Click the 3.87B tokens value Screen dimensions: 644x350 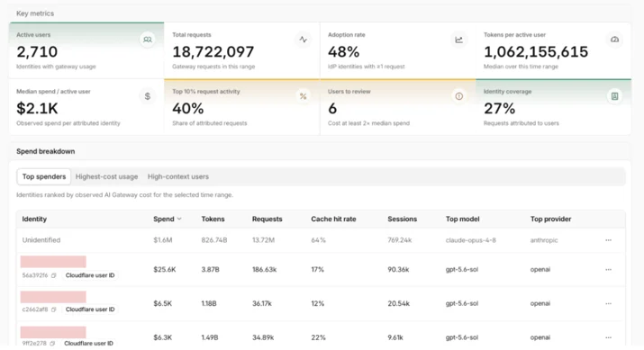click(210, 270)
